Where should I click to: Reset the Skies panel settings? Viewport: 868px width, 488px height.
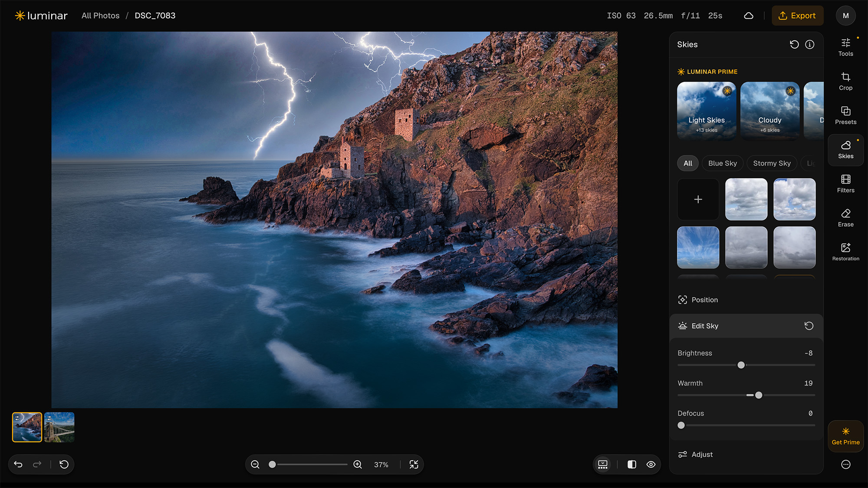(794, 44)
